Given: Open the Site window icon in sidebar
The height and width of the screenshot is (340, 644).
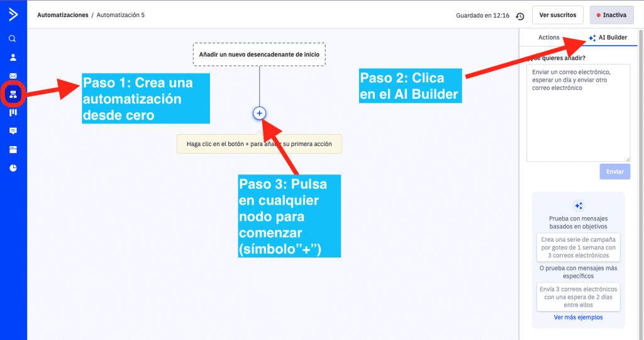Looking at the screenshot, I should 13,149.
